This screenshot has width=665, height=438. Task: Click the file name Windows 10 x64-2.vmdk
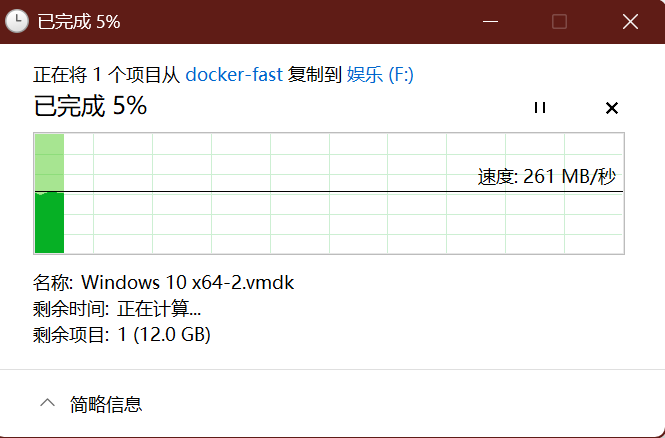[x=187, y=282]
